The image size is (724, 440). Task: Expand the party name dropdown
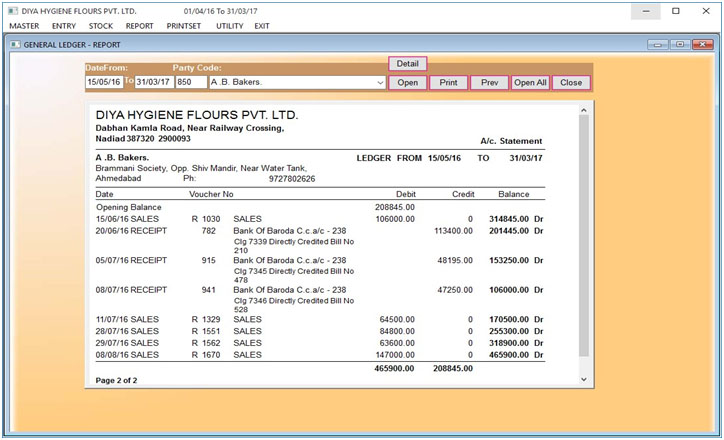pyautogui.click(x=380, y=83)
